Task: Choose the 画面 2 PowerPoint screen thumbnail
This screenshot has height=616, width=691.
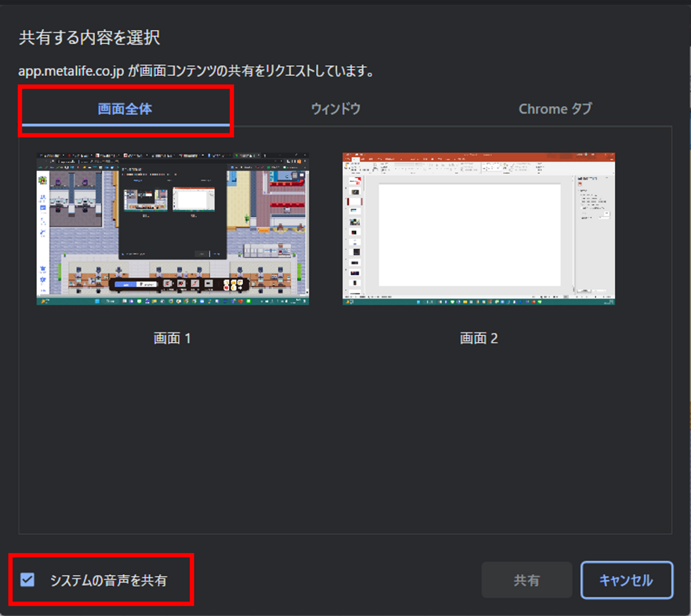Action: 478,229
